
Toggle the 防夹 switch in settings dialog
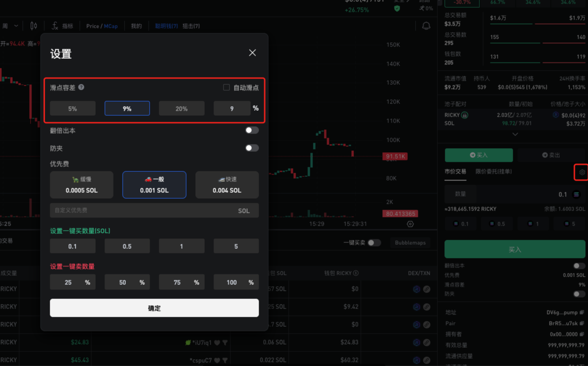click(x=251, y=148)
